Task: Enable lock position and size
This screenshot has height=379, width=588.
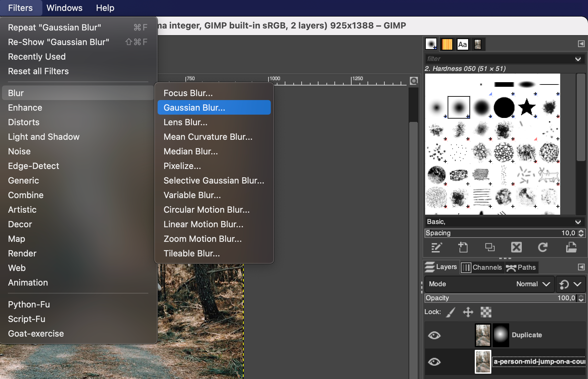Action: point(468,312)
